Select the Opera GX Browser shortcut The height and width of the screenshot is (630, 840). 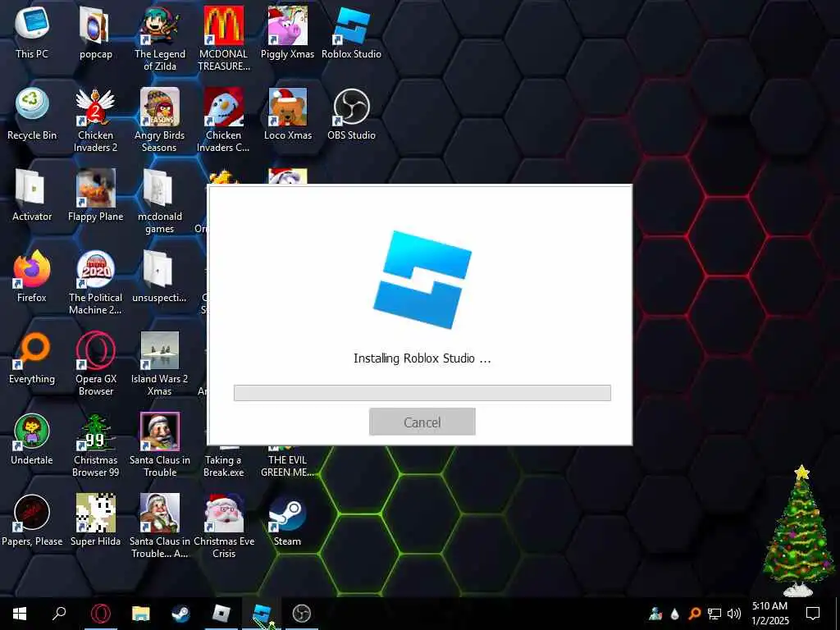coord(96,363)
